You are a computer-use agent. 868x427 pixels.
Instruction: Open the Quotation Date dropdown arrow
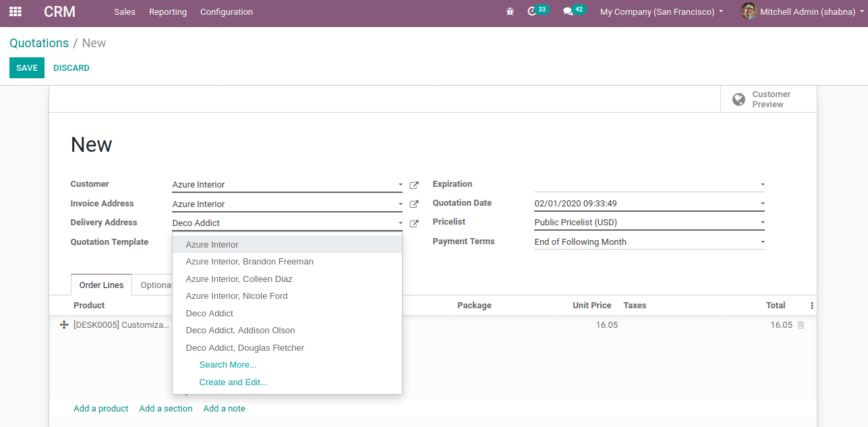762,204
